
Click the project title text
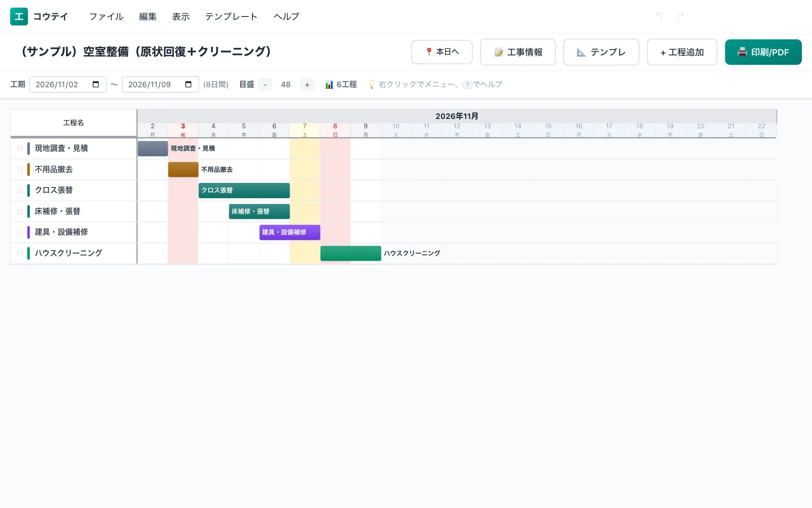click(146, 52)
